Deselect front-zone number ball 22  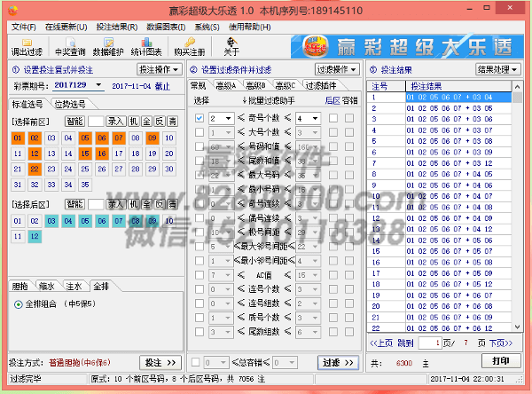tap(35, 169)
